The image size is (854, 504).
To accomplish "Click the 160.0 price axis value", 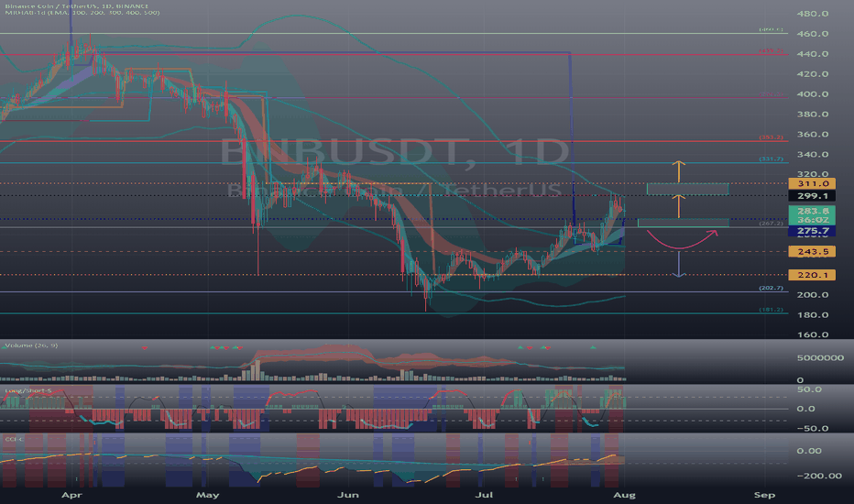I will [x=813, y=334].
